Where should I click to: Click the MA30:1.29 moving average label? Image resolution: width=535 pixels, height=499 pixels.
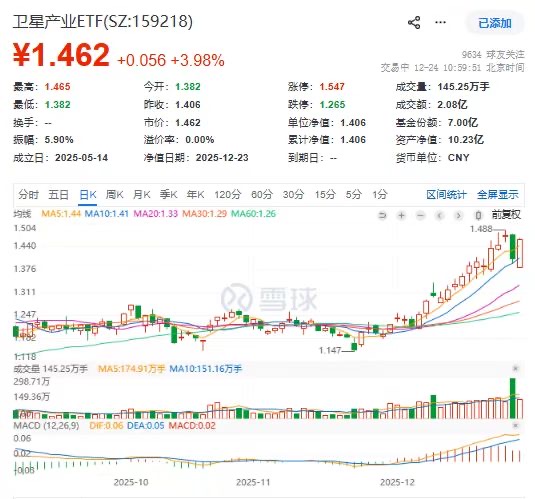coord(204,214)
